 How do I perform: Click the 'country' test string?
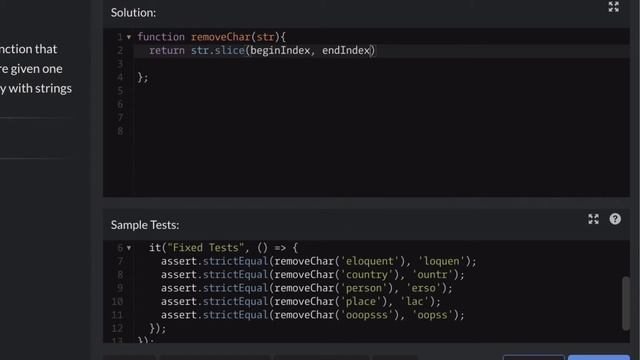tap(367, 275)
